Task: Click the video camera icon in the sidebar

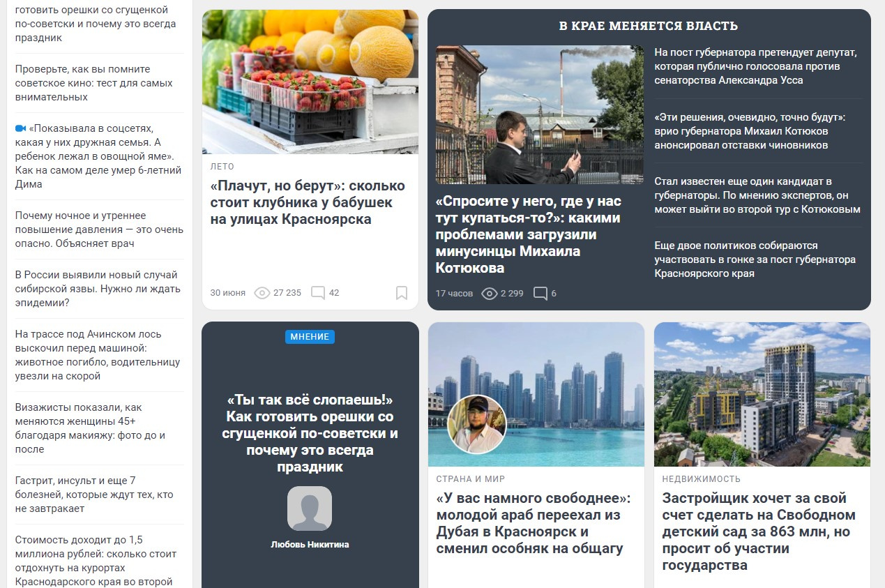Action: 20,129
